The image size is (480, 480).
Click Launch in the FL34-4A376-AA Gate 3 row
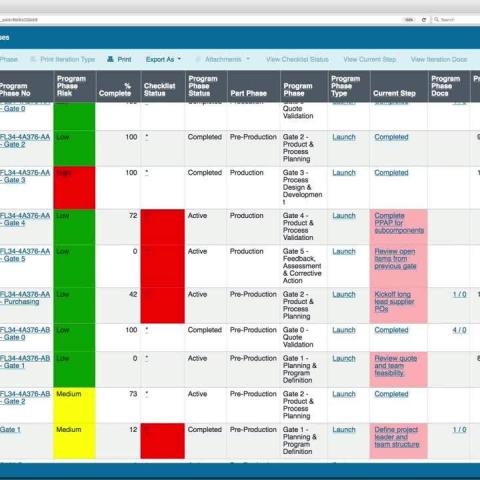[x=344, y=173]
